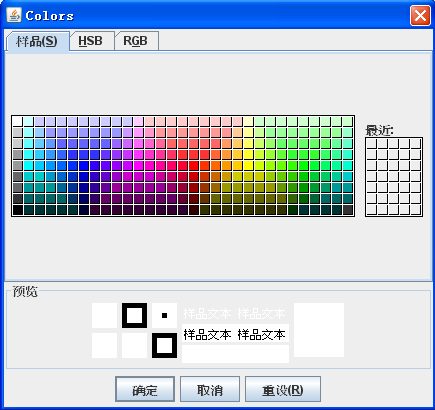Pick the pure green swatch
This screenshot has height=410, width=435.
304,166
